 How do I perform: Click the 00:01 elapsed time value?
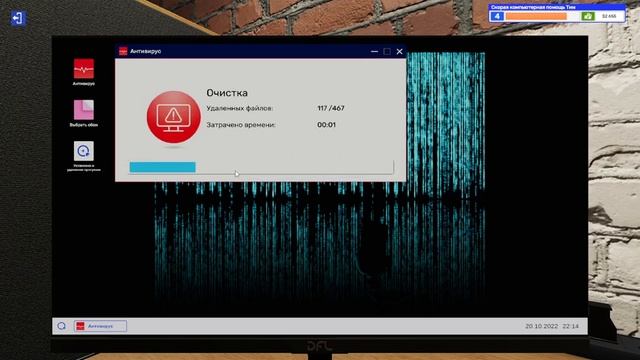pyautogui.click(x=327, y=124)
